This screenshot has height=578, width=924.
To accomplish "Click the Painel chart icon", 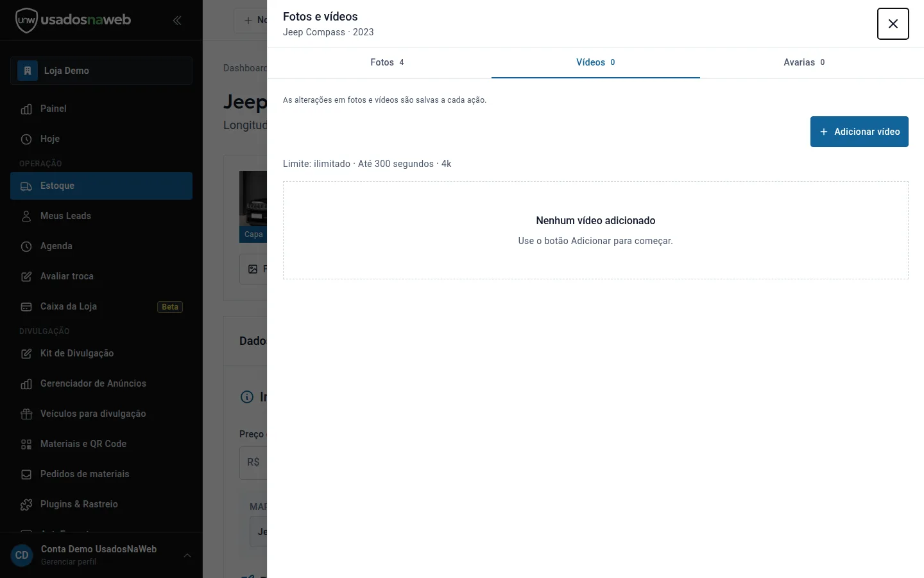I will click(26, 109).
